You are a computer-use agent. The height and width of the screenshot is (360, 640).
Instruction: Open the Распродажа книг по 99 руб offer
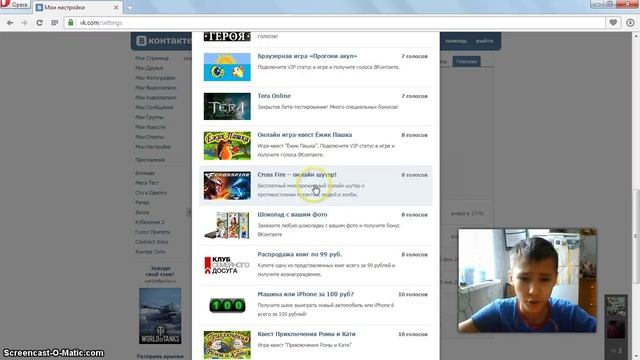point(300,254)
